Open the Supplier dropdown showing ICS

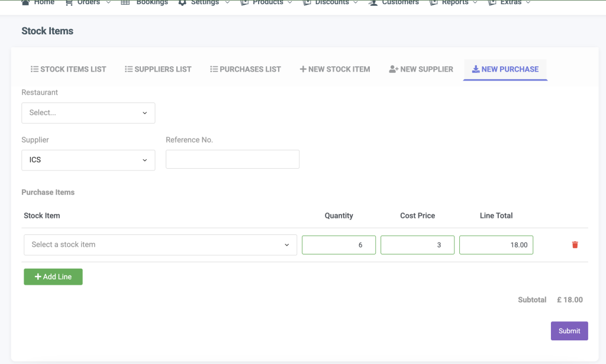tap(88, 160)
